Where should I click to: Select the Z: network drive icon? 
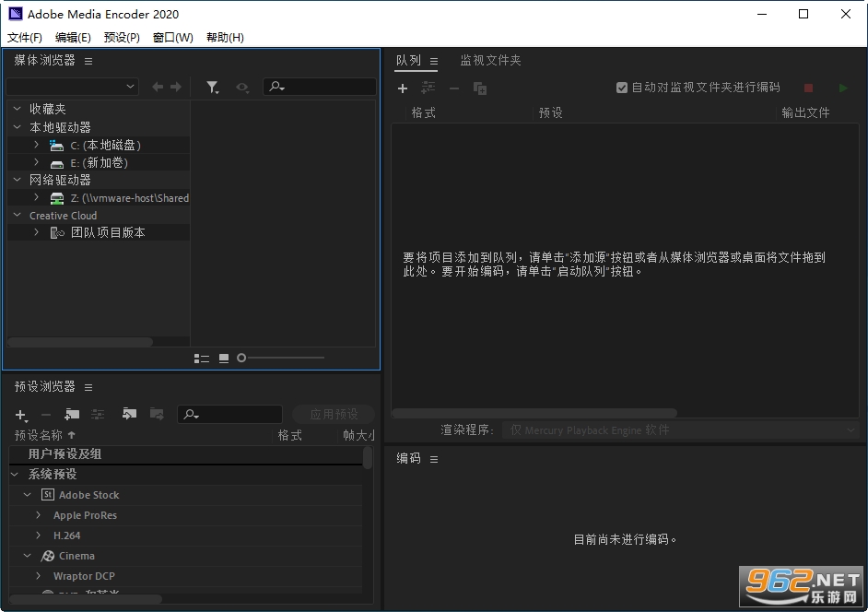click(56, 198)
